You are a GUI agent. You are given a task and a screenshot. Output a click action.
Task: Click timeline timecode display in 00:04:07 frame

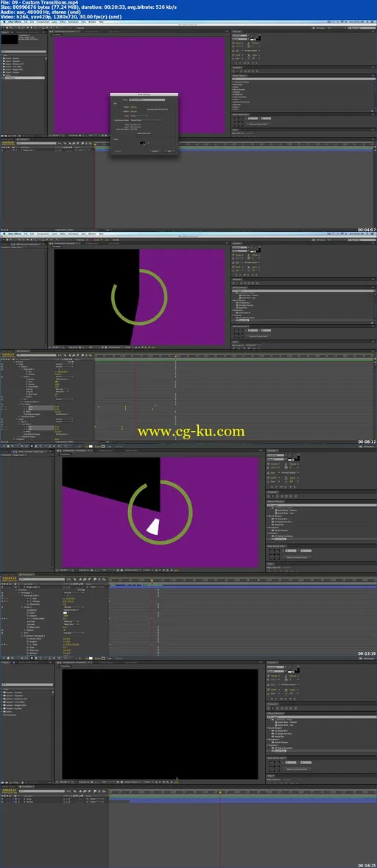tap(7, 142)
